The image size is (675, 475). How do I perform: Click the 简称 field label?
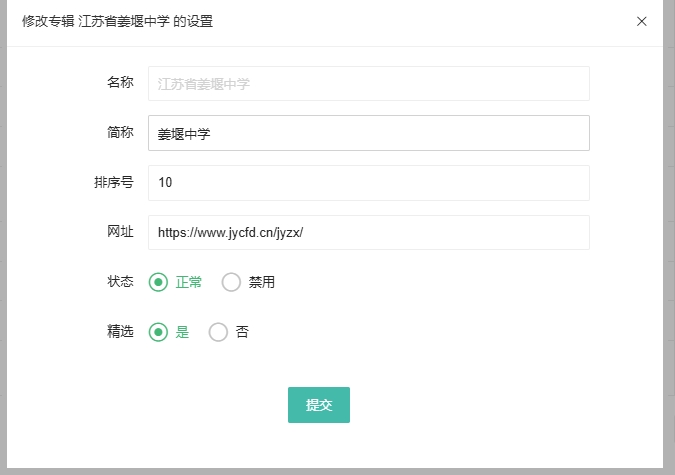(x=120, y=132)
